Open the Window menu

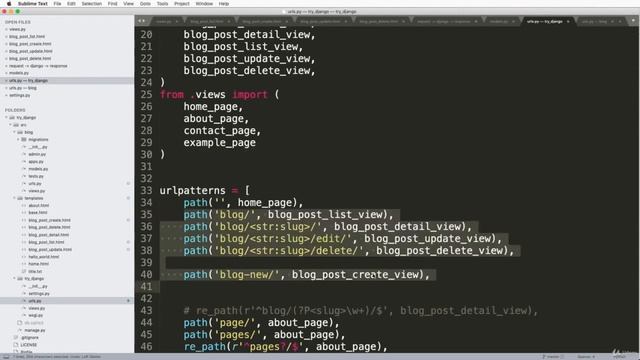point(204,4)
